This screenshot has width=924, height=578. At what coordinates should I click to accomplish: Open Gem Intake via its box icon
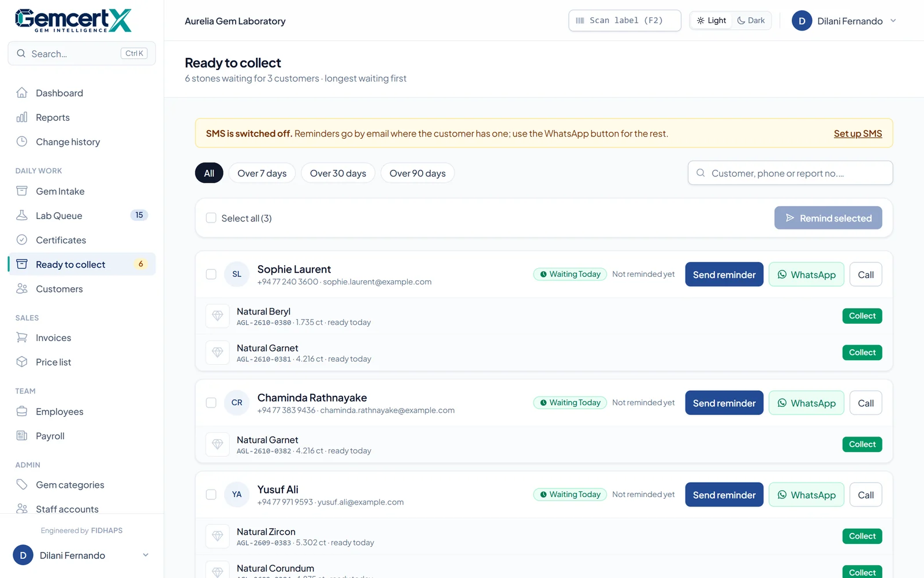click(x=22, y=191)
